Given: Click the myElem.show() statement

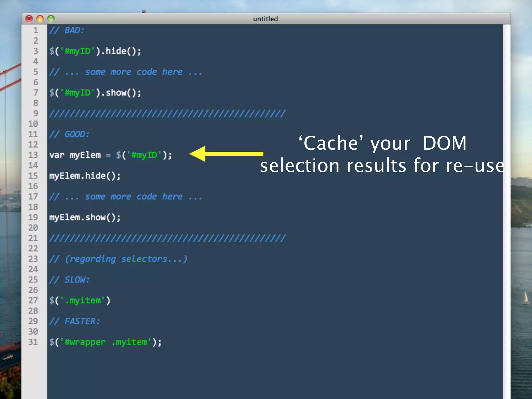Looking at the screenshot, I should (x=85, y=217).
